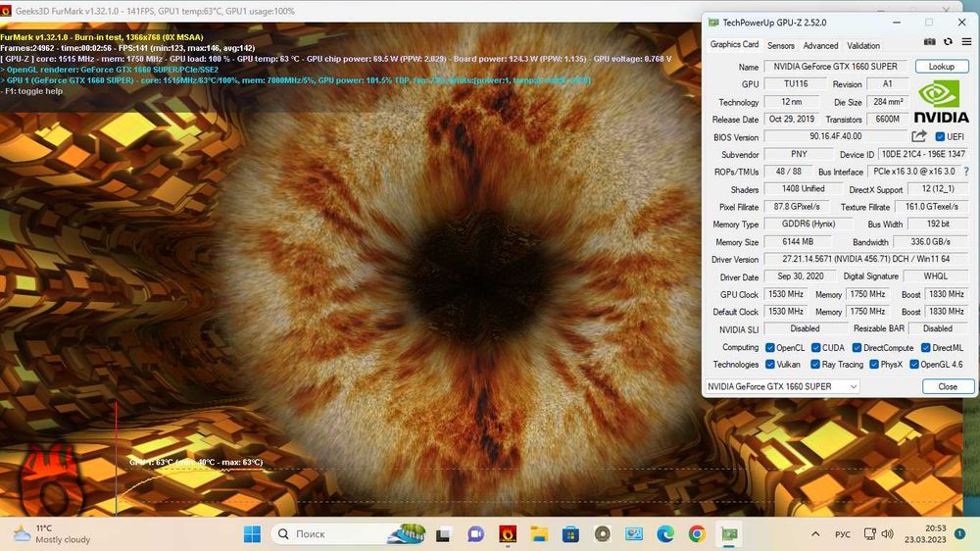Switch to the Validation tab
The height and width of the screenshot is (551, 980).
tap(863, 46)
